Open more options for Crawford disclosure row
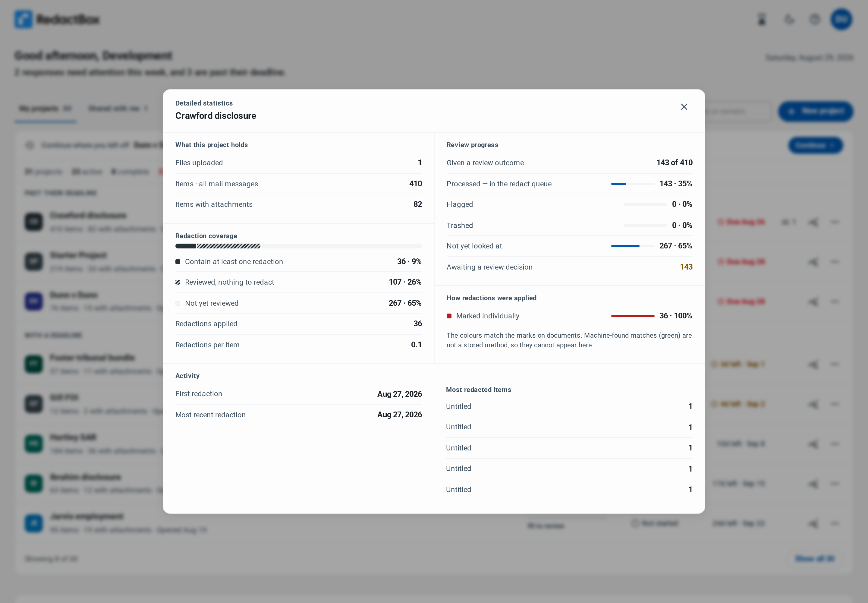 point(835,222)
